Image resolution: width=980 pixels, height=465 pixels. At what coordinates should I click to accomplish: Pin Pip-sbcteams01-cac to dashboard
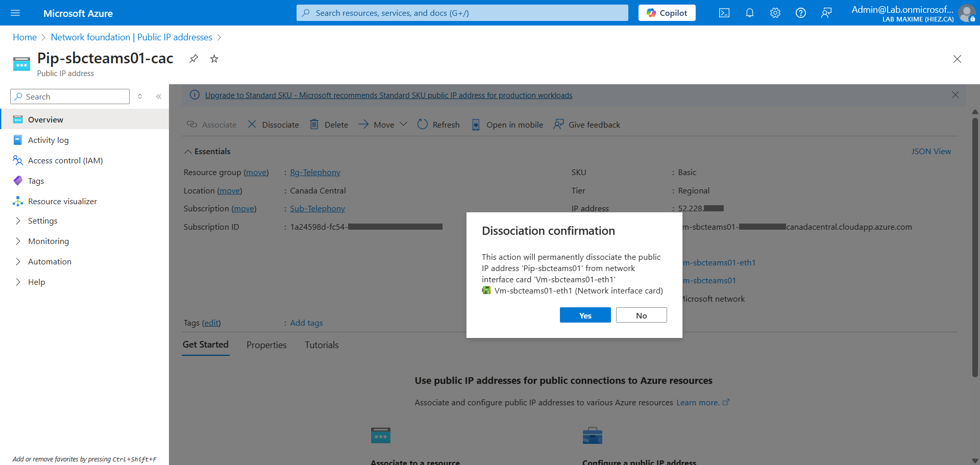click(193, 59)
